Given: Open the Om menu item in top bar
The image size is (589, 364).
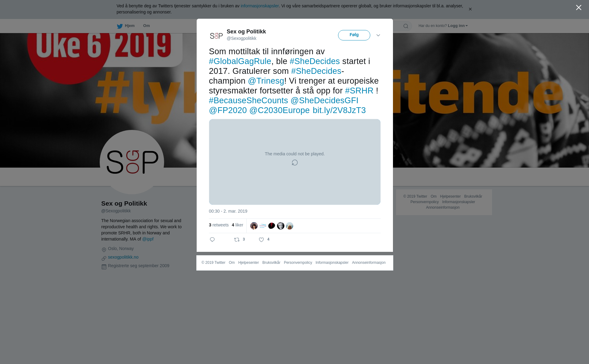Looking at the screenshot, I should tap(147, 26).
